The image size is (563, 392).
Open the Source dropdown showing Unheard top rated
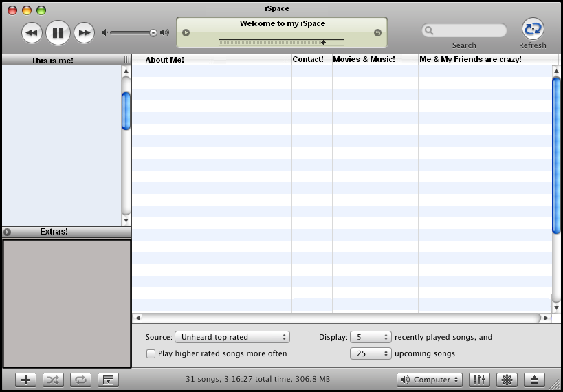pos(232,337)
